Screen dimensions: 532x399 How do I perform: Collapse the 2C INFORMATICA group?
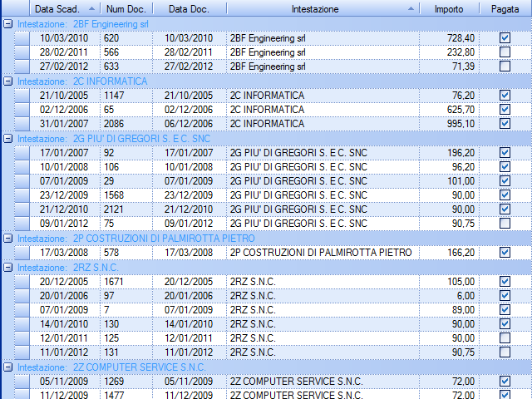click(x=7, y=81)
